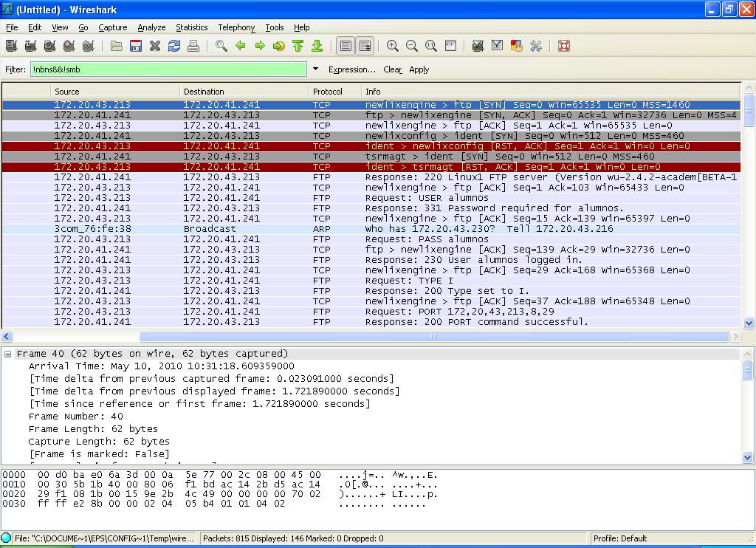
Task: Start a new live capture icon
Action: coord(49,46)
